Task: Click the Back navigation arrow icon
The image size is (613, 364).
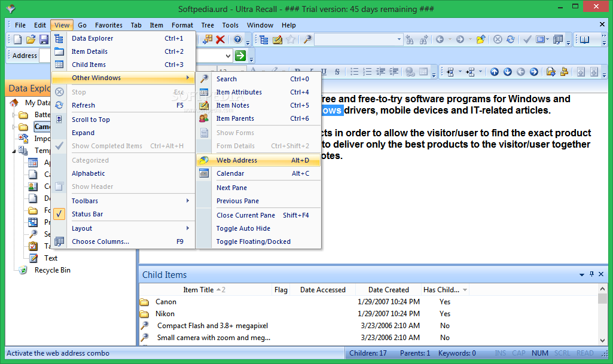Action: click(440, 39)
